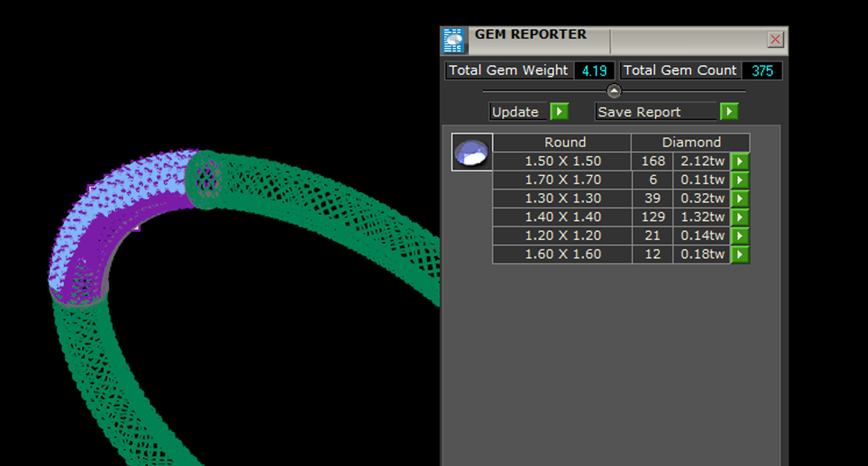Click the 1.50 X 1.50 size cell
This screenshot has width=868, height=466.
tap(562, 161)
